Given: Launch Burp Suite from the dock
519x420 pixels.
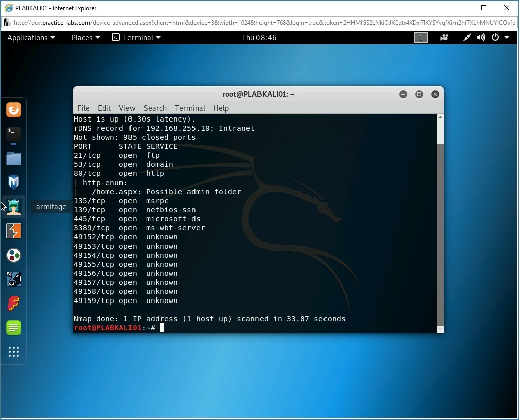Looking at the screenshot, I should (14, 231).
